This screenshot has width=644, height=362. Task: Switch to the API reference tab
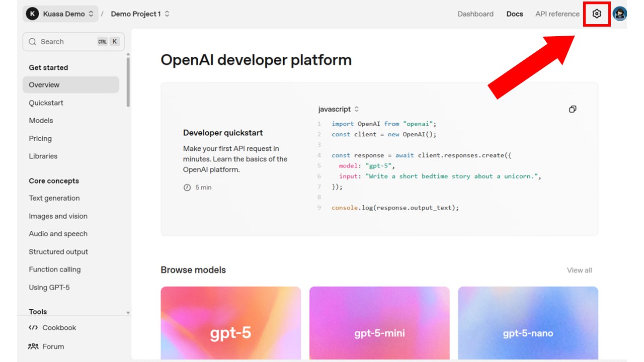pos(557,14)
